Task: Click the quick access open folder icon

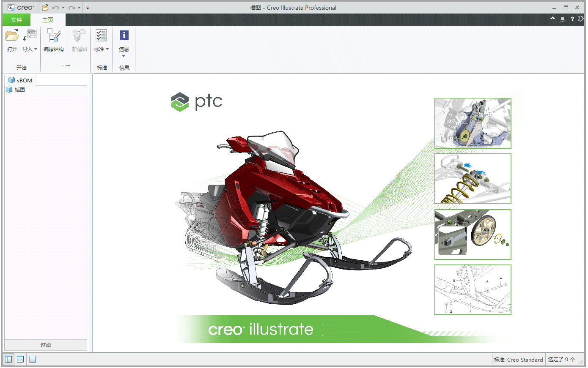Action: click(45, 8)
